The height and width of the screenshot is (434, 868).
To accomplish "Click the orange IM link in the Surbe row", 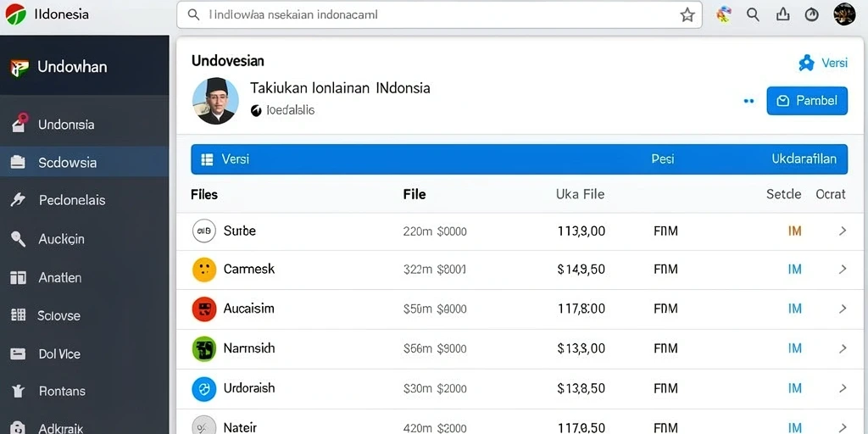I will (x=794, y=231).
